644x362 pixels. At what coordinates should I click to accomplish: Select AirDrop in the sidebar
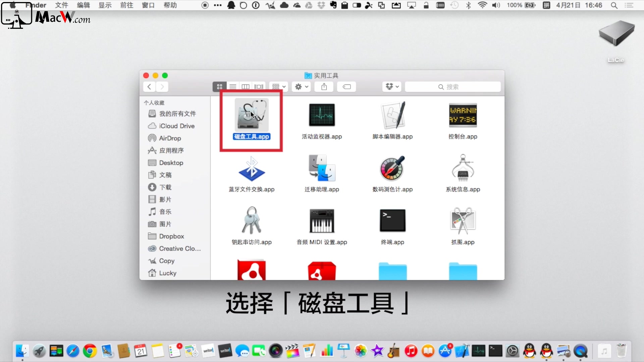tap(170, 138)
